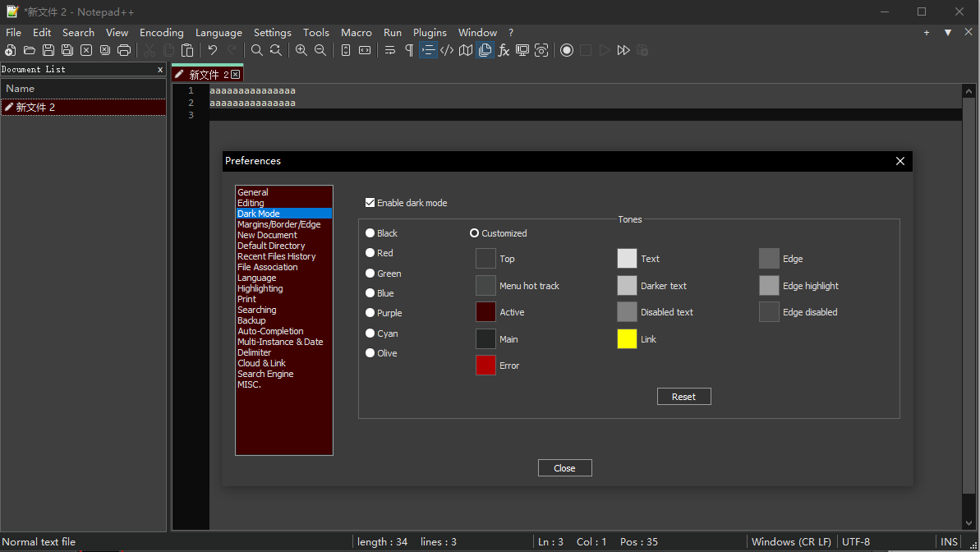
Task: Close Preferences with title bar X
Action: tap(900, 161)
